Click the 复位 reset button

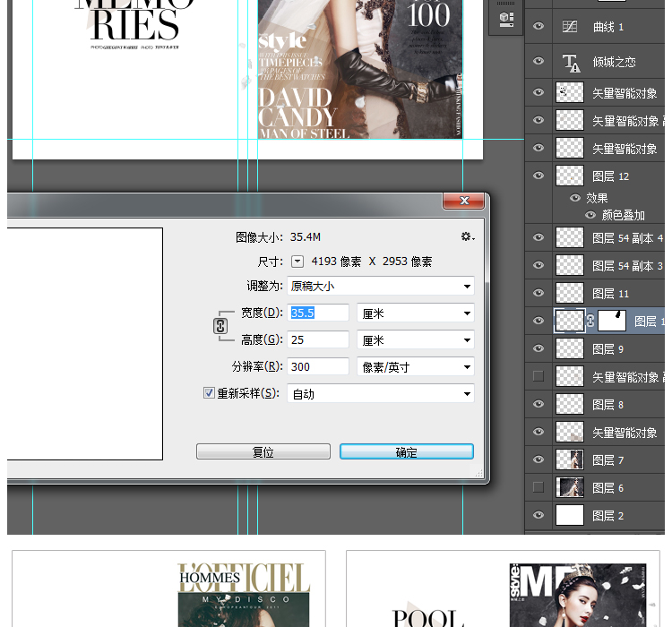263,452
